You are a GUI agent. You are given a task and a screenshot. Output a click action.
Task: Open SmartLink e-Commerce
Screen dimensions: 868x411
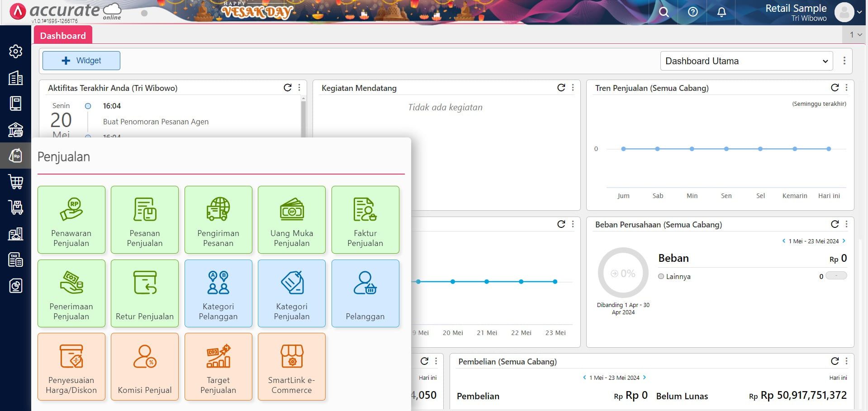[291, 366]
